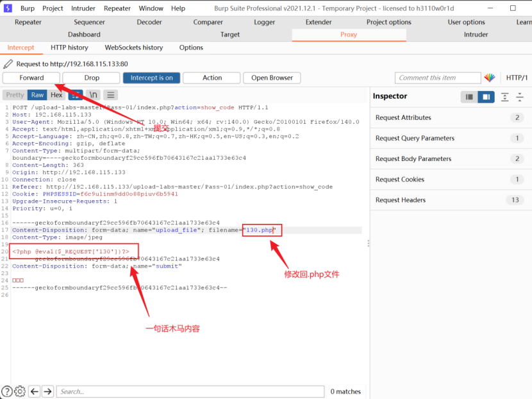Image resolution: width=532 pixels, height=399 pixels.
Task: Open the rainbow highlight color picker
Action: click(x=490, y=78)
